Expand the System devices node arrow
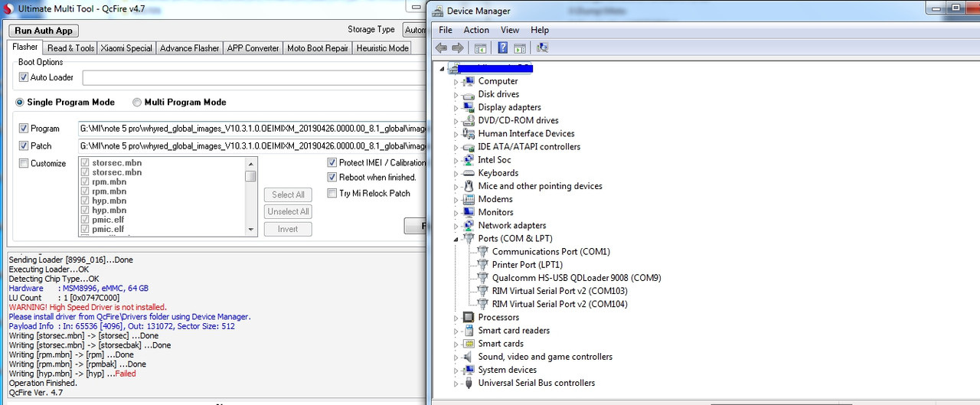980x405 pixels. 456,370
